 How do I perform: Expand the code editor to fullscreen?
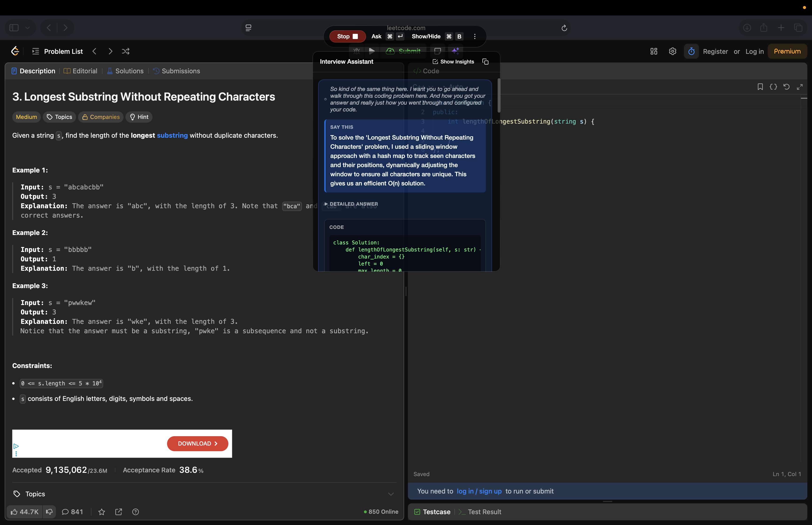click(x=800, y=86)
